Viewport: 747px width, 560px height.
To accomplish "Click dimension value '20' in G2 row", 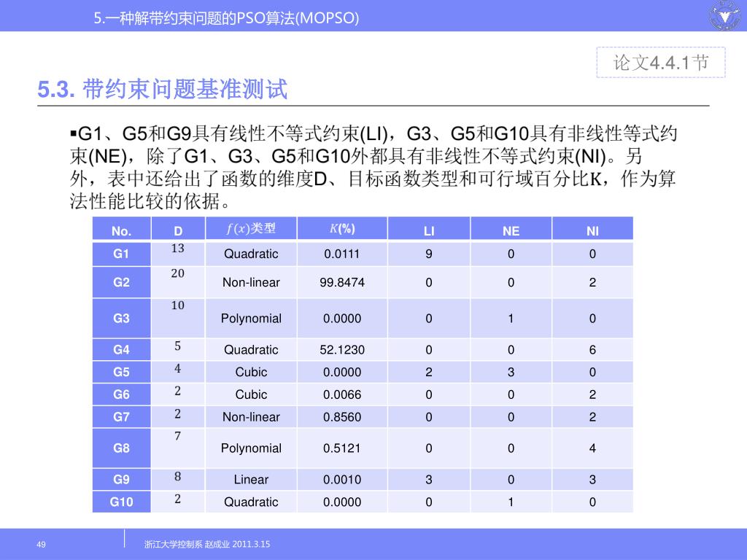I will (178, 273).
